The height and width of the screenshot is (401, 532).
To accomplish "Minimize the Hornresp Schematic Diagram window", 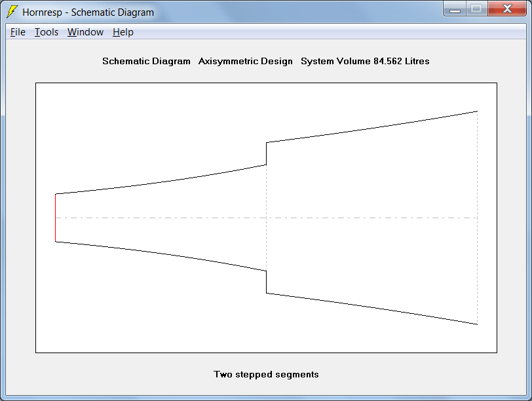I will (x=455, y=9).
